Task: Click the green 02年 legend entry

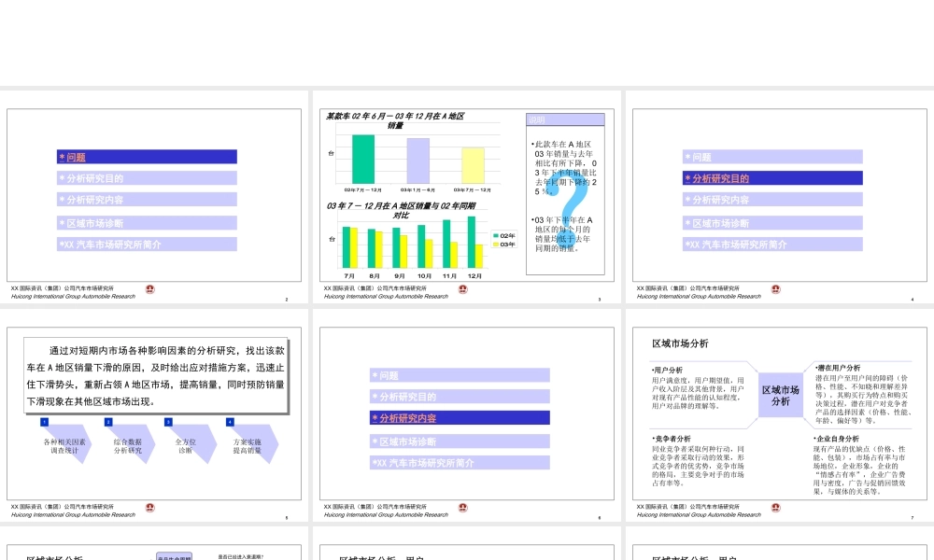Action: pyautogui.click(x=504, y=235)
